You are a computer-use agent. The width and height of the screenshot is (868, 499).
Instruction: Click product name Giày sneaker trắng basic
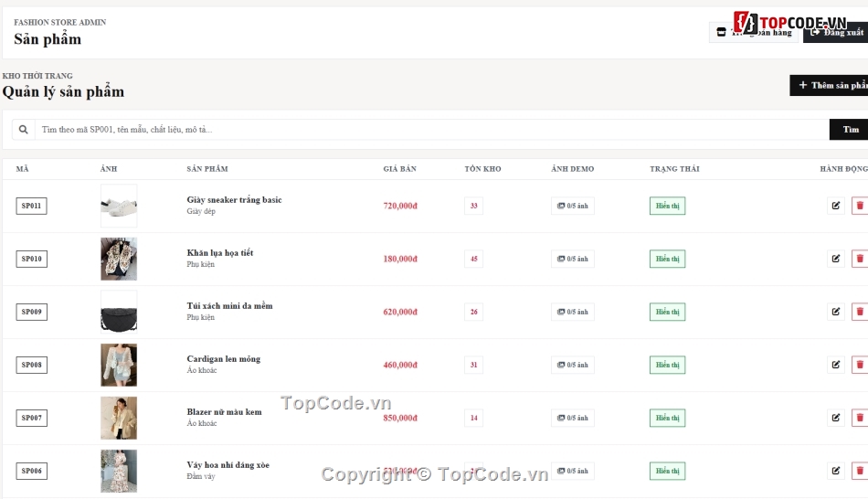234,200
